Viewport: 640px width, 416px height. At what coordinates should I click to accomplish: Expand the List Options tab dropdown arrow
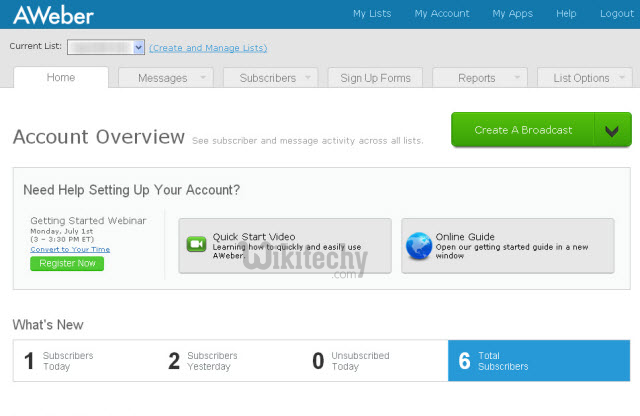(622, 77)
